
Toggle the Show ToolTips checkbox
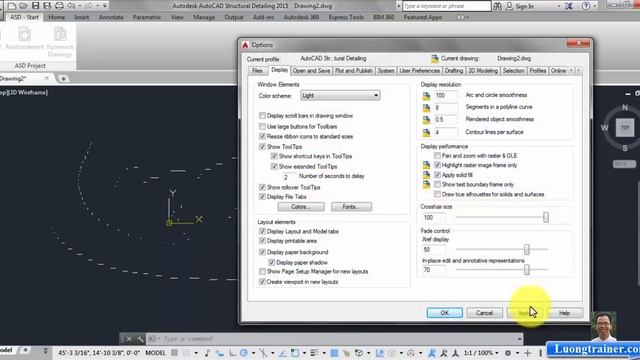click(262, 147)
